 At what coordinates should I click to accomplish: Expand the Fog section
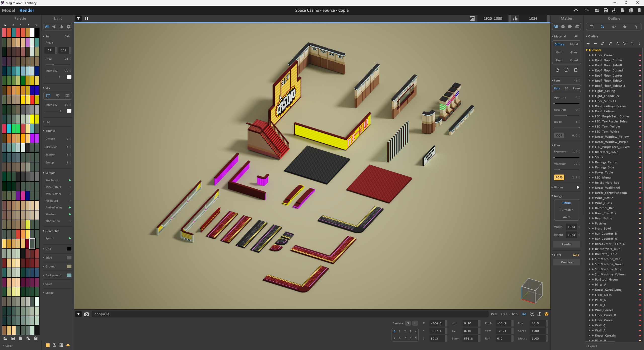coord(47,122)
